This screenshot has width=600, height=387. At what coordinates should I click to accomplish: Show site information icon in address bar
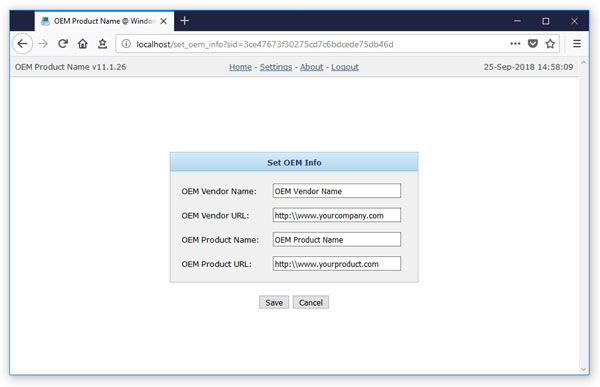(x=126, y=44)
